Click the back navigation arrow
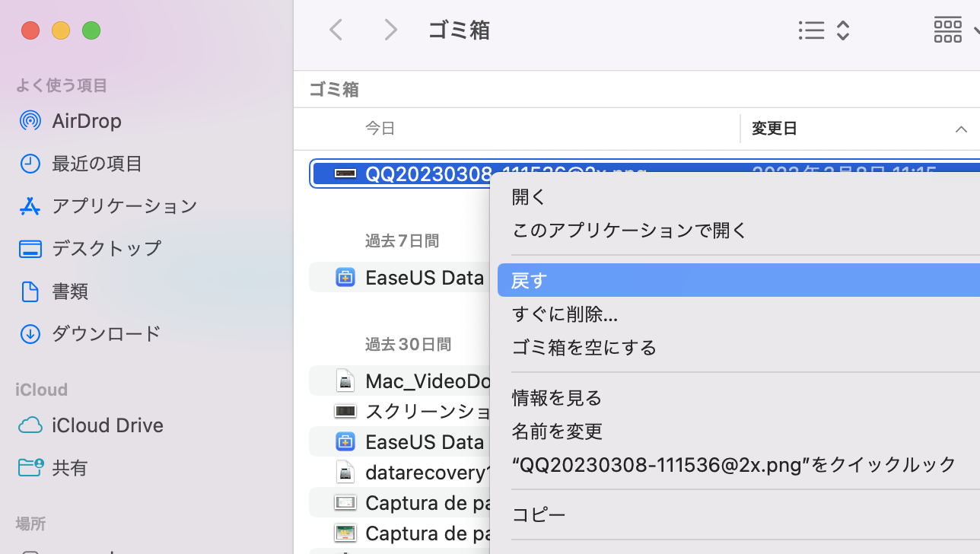This screenshot has height=554, width=980. click(335, 29)
